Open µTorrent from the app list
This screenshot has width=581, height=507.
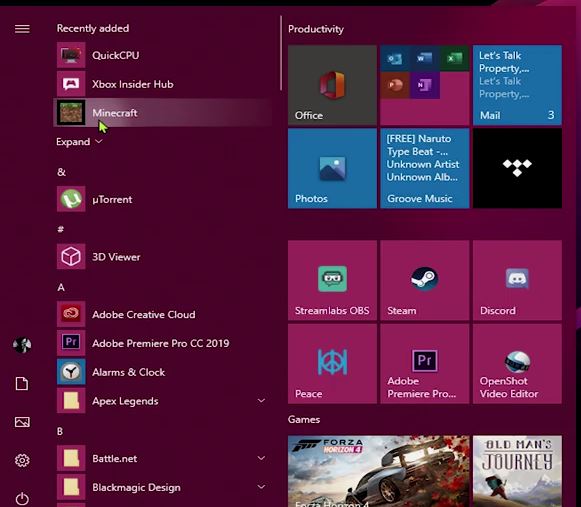coord(163,199)
